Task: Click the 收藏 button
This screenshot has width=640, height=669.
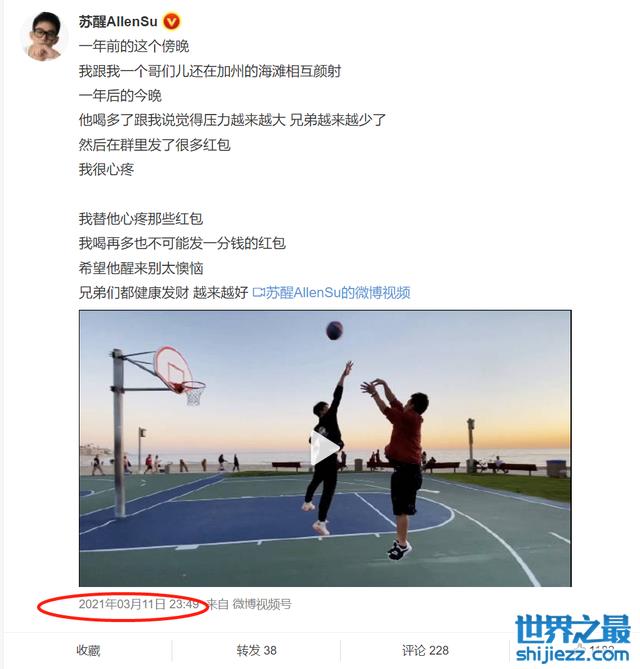Action: click(x=88, y=650)
